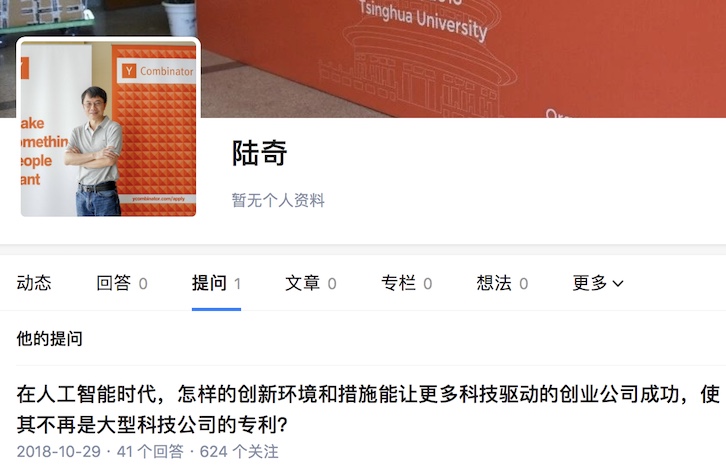Open the 动态 tab
Viewport: 726px width, 470px height.
(34, 283)
